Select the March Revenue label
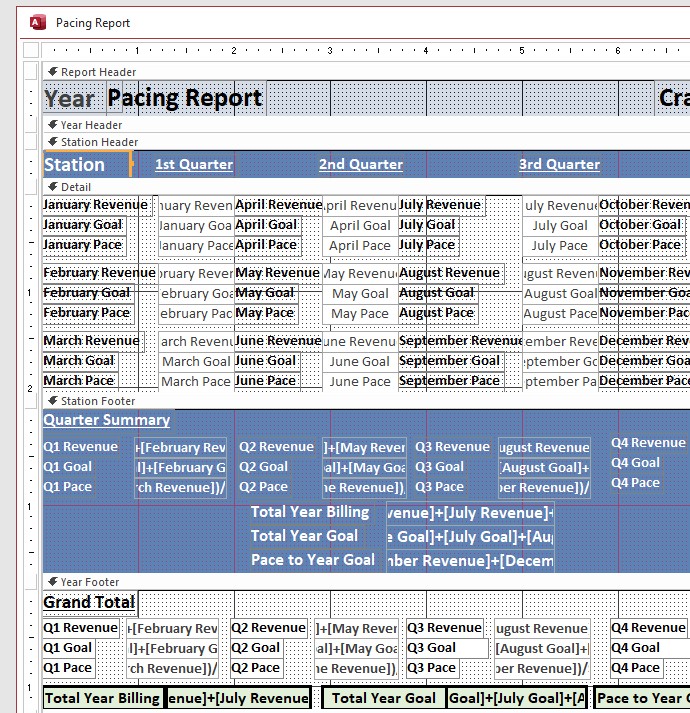 pyautogui.click(x=93, y=341)
